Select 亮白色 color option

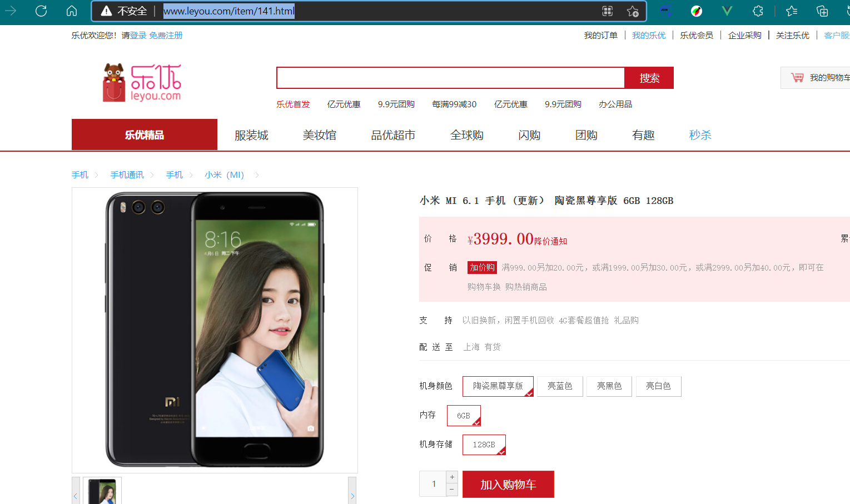[659, 386]
